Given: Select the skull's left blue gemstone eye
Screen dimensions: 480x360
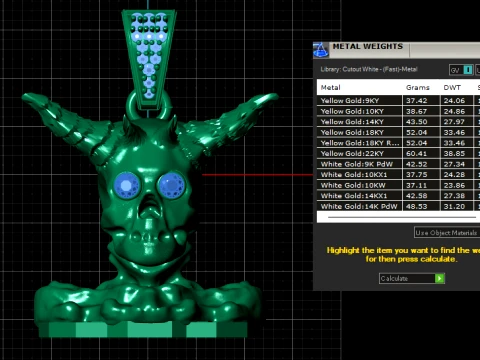Looking at the screenshot, I should pos(127,185).
